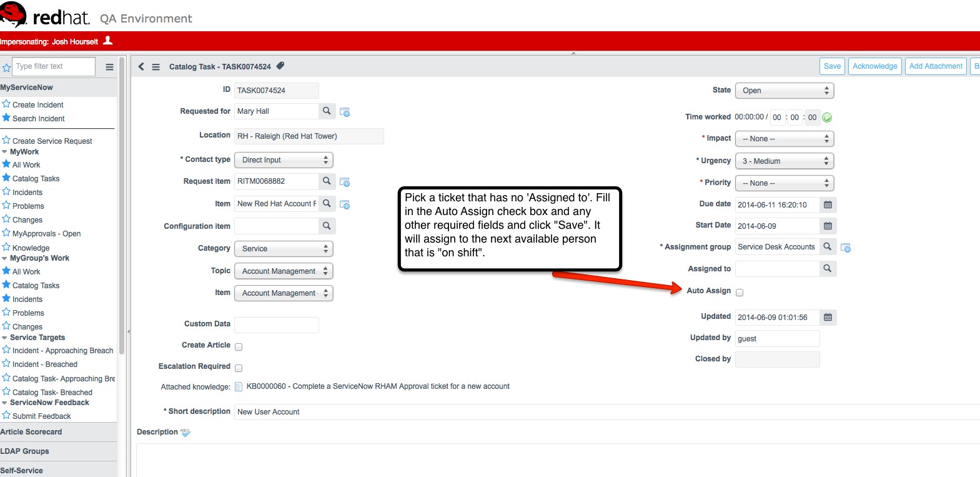Check the Create Article checkbox
This screenshot has width=980, height=477.
239,346
